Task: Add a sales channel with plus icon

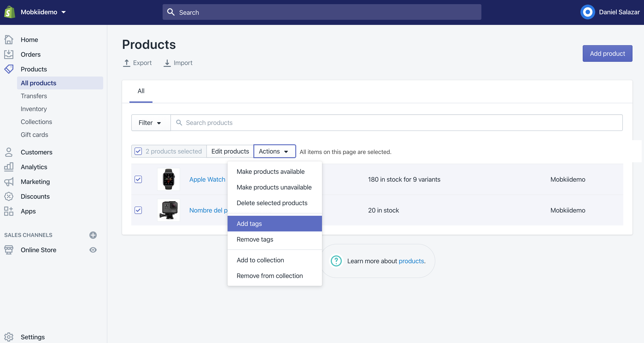Action: [93, 235]
